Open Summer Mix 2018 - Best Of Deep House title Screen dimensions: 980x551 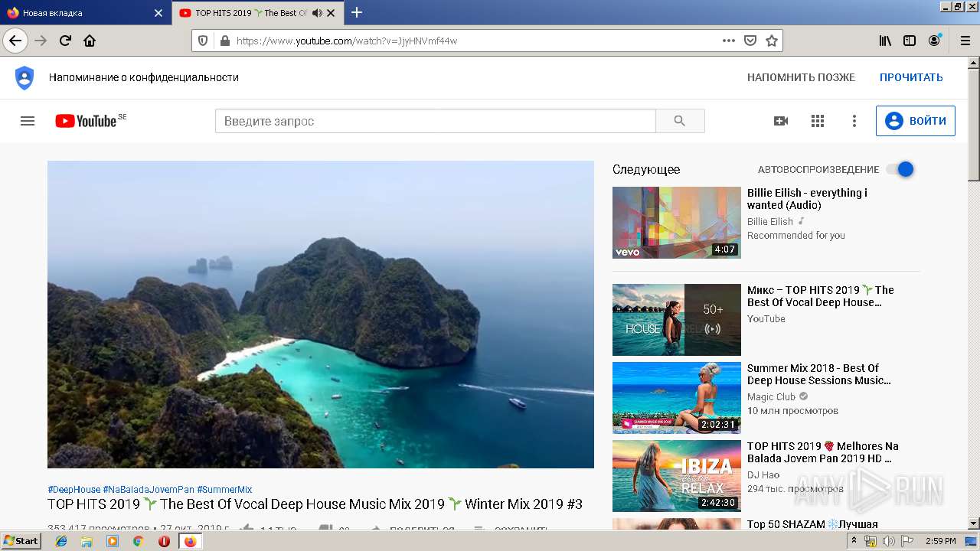(818, 374)
